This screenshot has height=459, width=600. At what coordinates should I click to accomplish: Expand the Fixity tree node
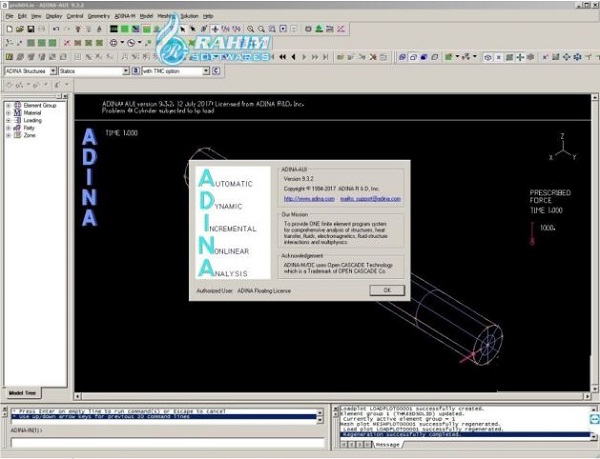[8, 128]
